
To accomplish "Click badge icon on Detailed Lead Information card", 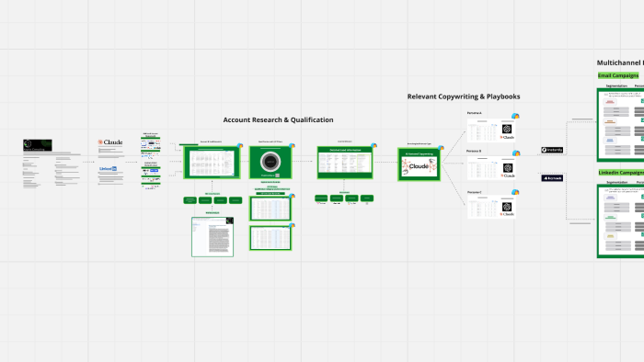I will pos(374,145).
